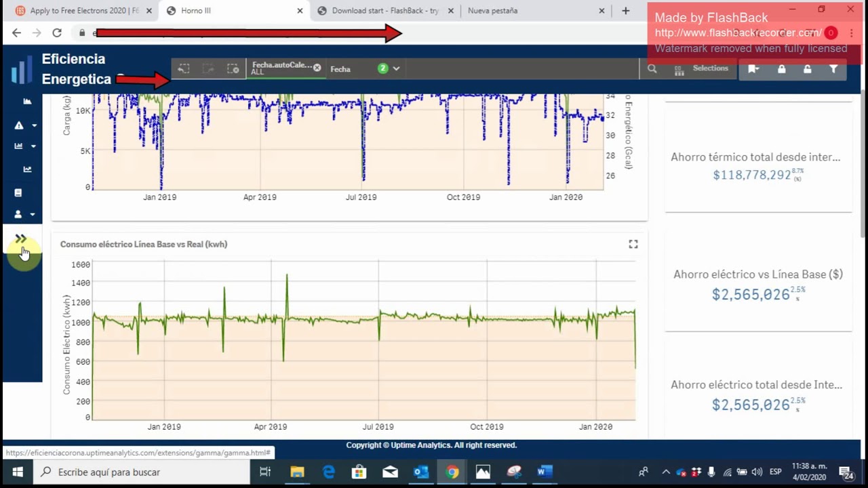The image size is (868, 488).
Task: Click the Chrome taskbar icon
Action: (452, 472)
